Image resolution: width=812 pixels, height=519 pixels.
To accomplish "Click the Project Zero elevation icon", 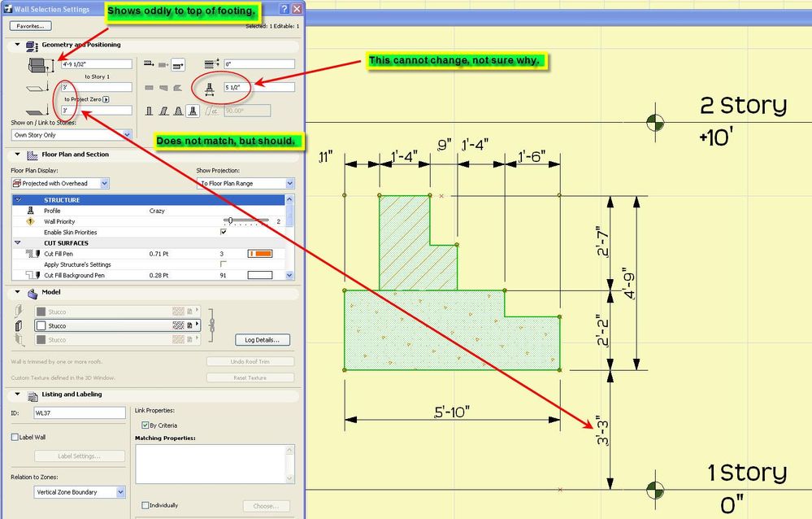I will coord(37,109).
